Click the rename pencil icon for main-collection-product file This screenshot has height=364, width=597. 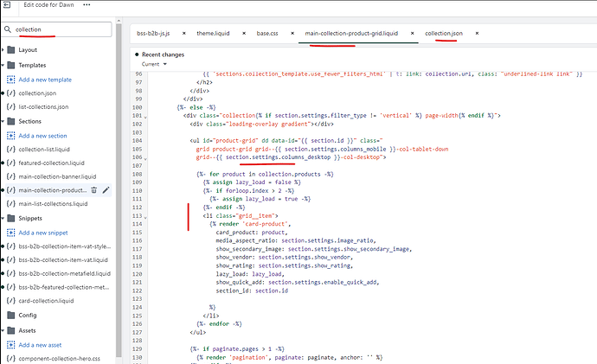point(105,189)
